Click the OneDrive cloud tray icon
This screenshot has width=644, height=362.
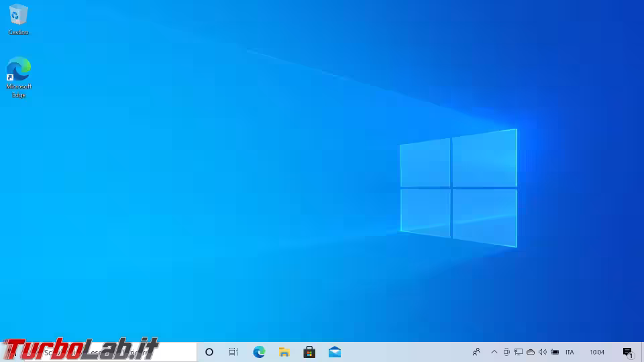(531, 352)
